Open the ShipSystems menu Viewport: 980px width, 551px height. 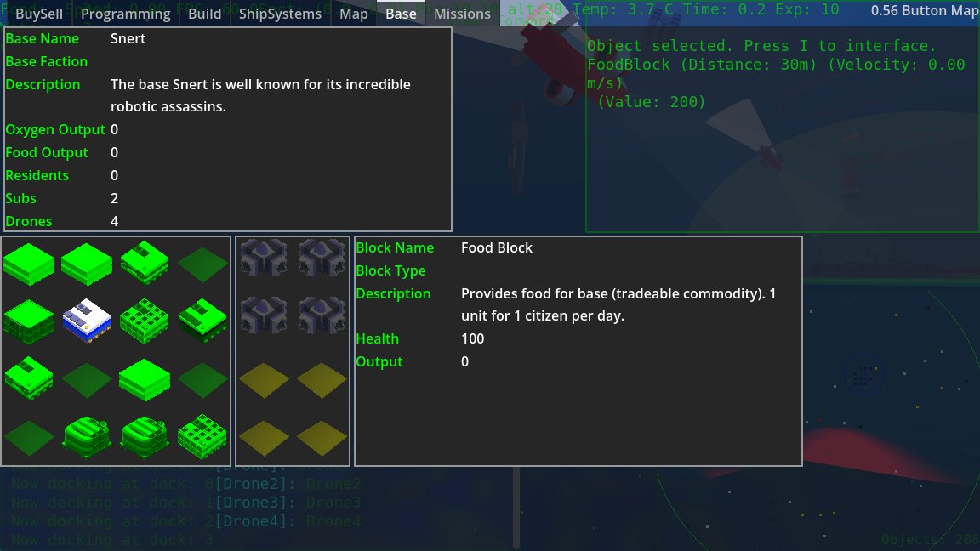click(280, 14)
